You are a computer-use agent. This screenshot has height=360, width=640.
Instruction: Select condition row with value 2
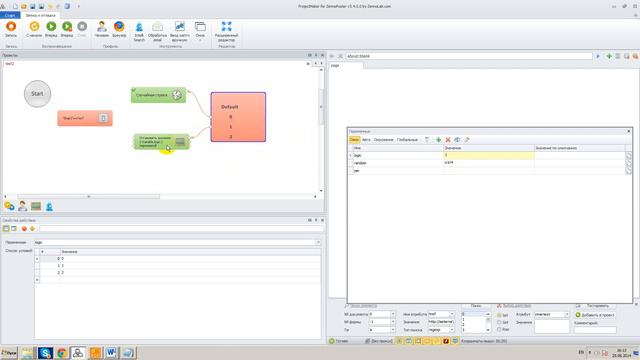[x=178, y=272]
